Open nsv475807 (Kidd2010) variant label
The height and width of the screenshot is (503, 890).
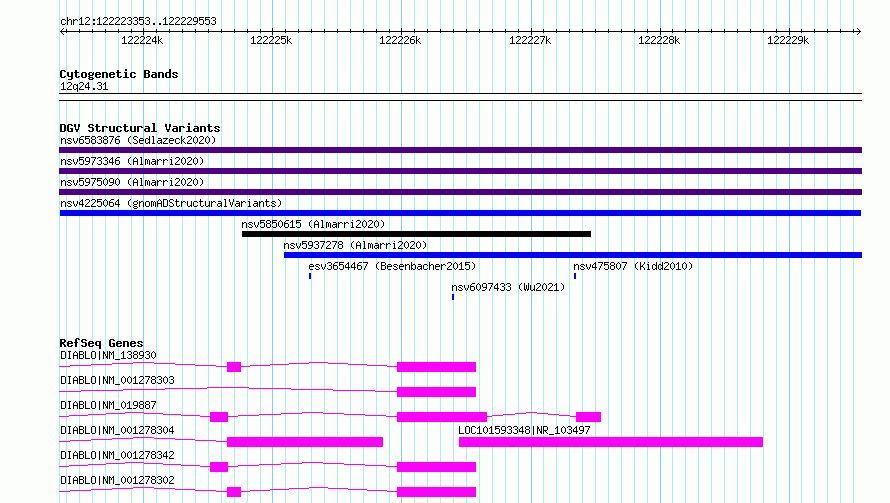tap(633, 266)
